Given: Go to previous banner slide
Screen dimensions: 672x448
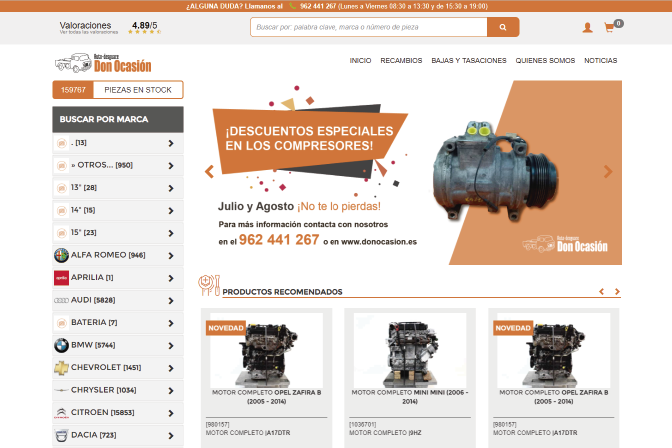Looking at the screenshot, I should (x=209, y=171).
